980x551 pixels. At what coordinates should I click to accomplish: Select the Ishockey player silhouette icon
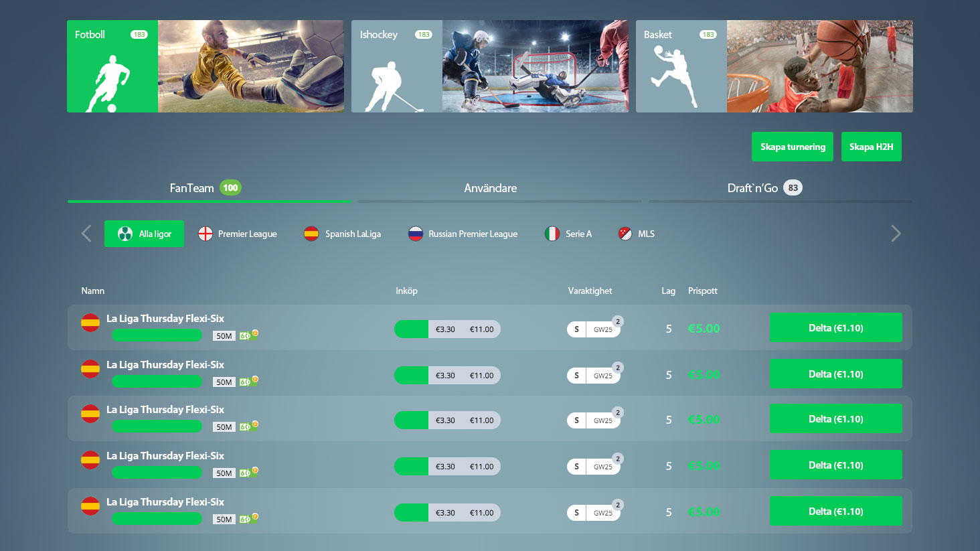(x=394, y=87)
